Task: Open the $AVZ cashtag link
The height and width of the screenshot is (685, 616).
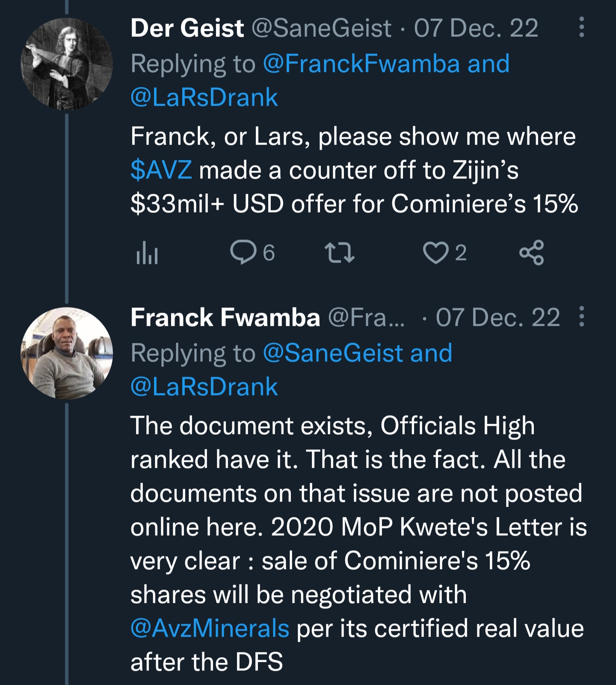Action: [161, 170]
